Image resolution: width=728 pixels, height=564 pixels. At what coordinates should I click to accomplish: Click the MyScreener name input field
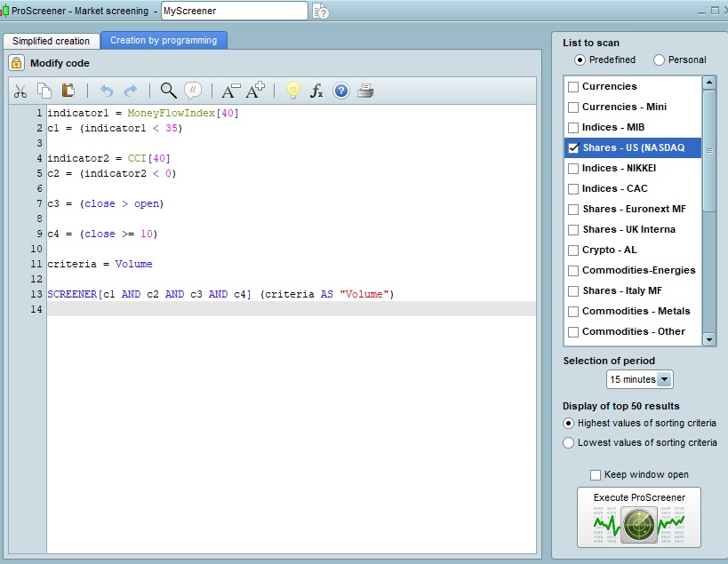click(x=234, y=12)
